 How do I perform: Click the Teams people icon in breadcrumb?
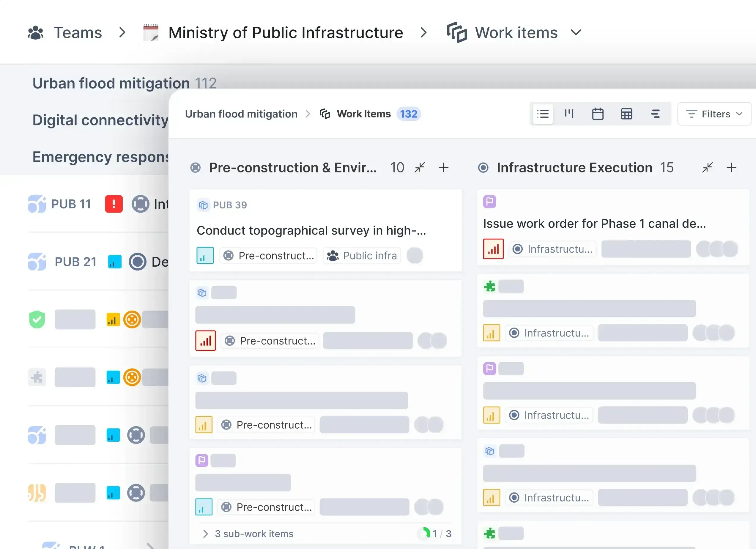click(35, 32)
